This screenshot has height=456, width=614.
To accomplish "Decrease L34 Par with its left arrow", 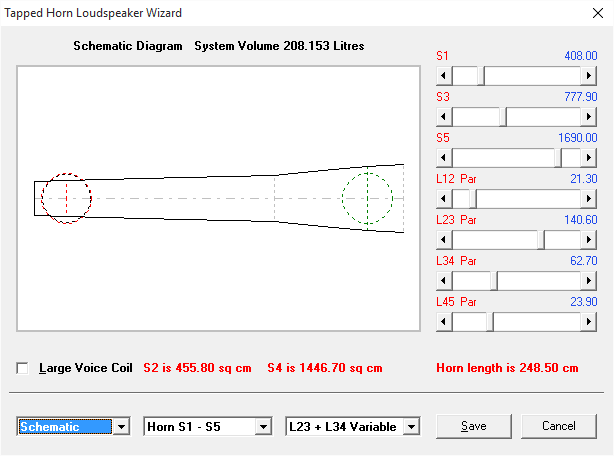I will click(444, 281).
